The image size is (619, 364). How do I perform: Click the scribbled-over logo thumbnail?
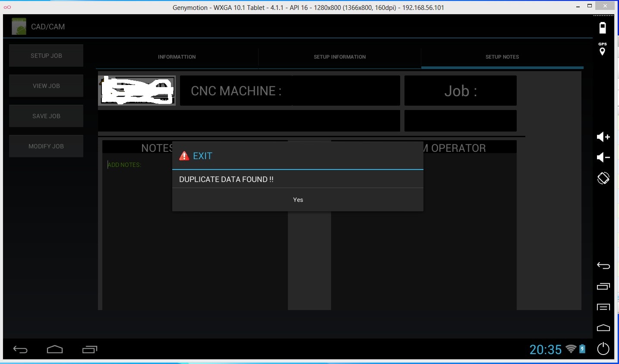[x=137, y=91]
